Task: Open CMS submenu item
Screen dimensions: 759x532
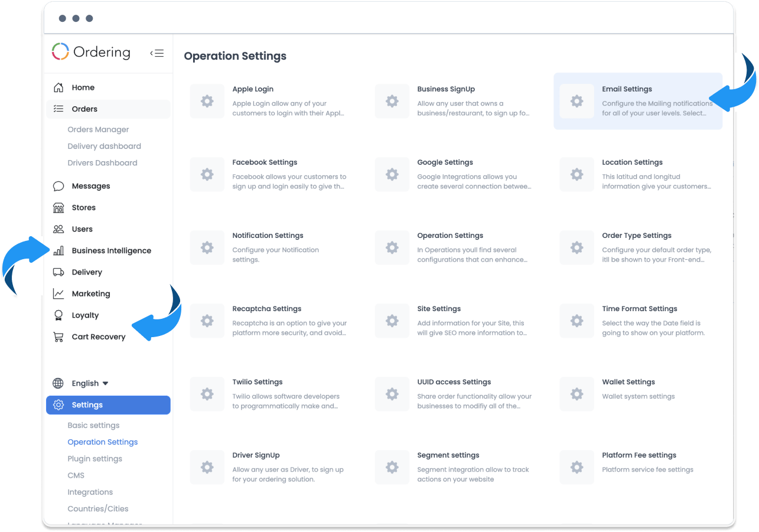Action: 76,475
